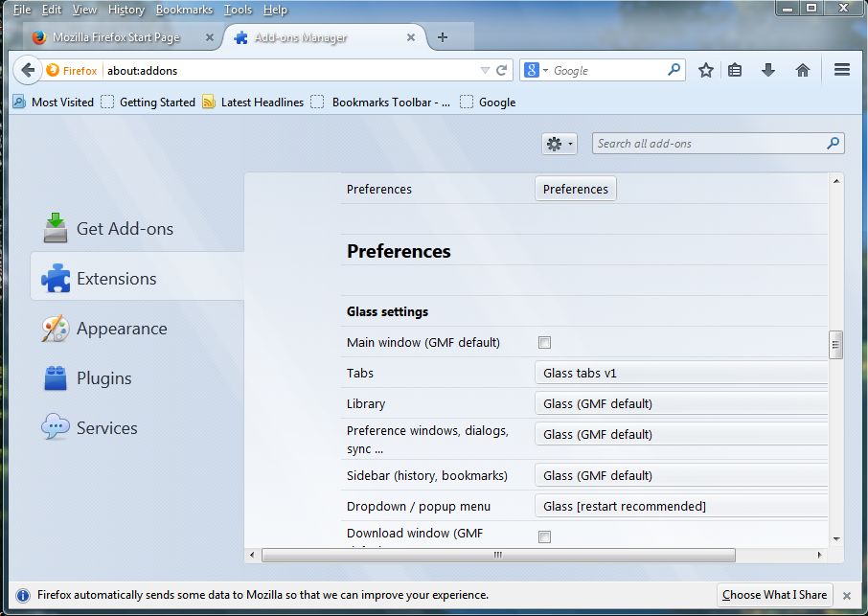Click the horizontal scrollbar thumb
Viewport: 868px width, 616px height.
coord(498,555)
